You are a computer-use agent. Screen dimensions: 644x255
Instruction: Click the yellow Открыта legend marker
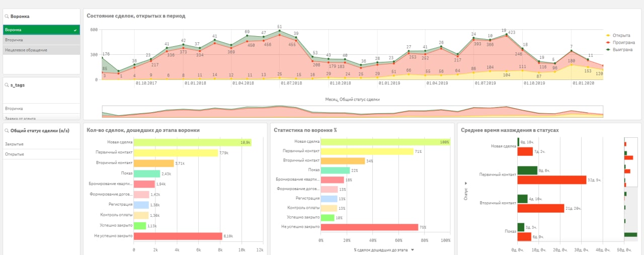coord(608,35)
